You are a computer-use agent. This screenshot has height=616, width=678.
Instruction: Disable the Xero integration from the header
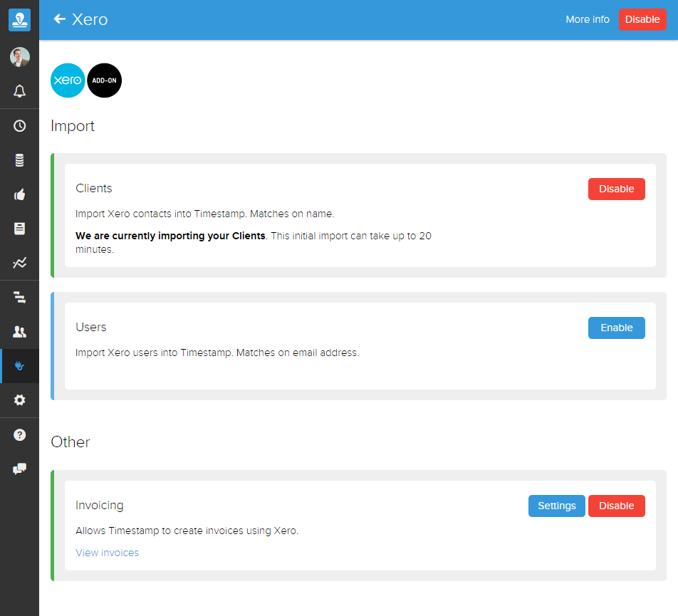click(x=642, y=19)
